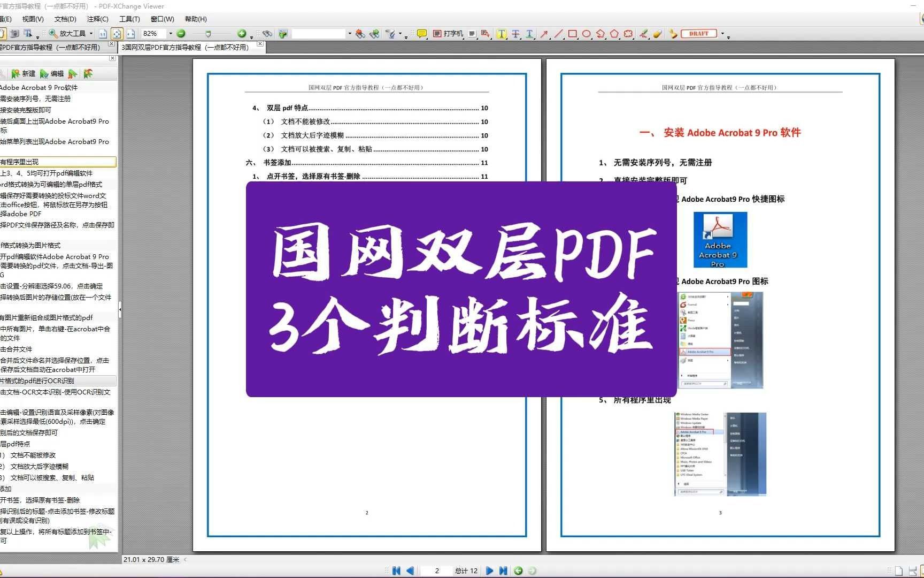Select the strikeout text tool
This screenshot has height=578, width=924.
point(515,34)
